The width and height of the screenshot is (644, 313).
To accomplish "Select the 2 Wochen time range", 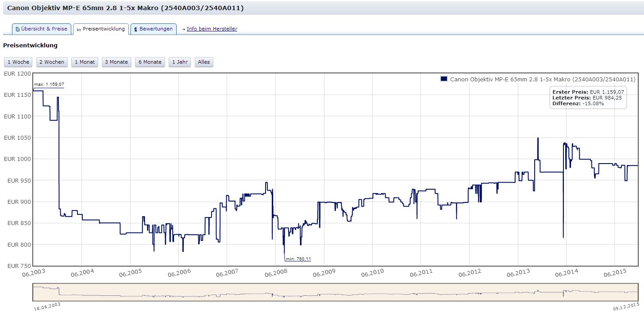I will pyautogui.click(x=52, y=62).
